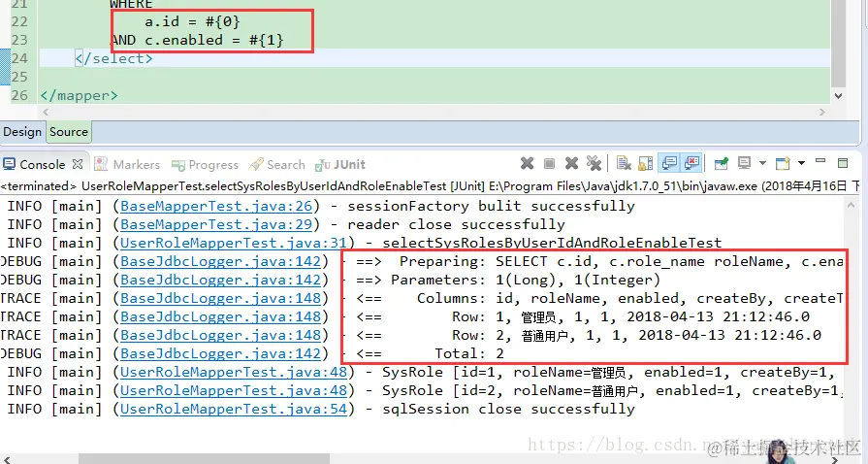Open BaseJdbcLogger.java:148 link on 管理员 row line

[221, 316]
